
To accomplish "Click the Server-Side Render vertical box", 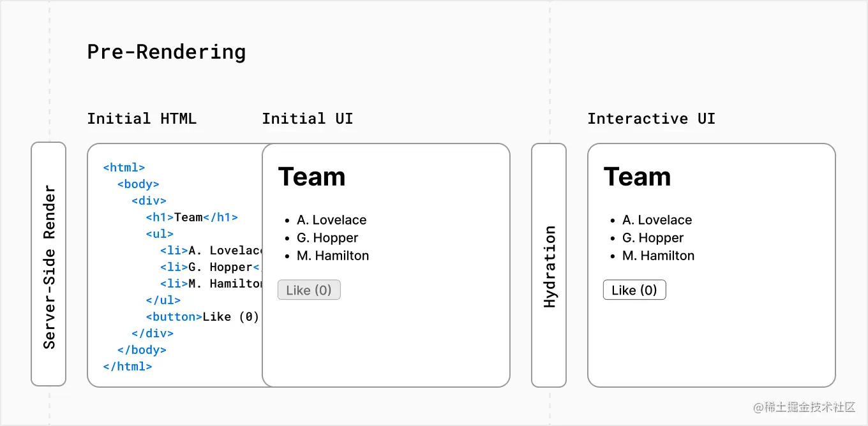I will [x=49, y=264].
